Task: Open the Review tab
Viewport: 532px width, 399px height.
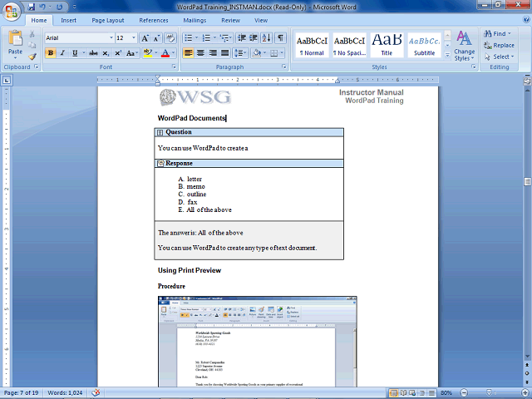Action: pos(231,20)
